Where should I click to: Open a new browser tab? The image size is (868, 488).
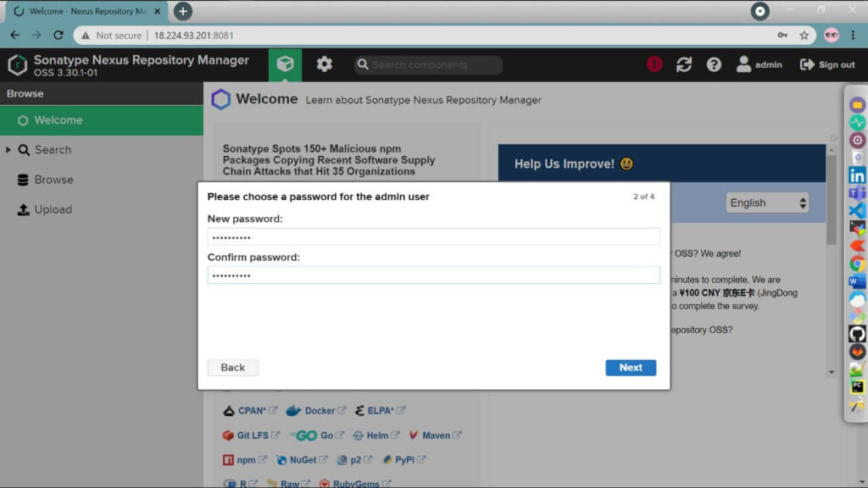click(183, 11)
